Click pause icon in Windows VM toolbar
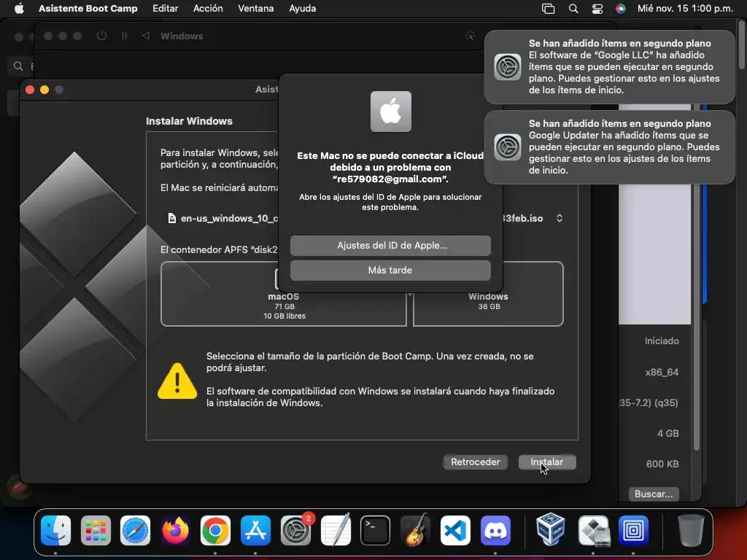This screenshot has width=747, height=560. tap(124, 36)
